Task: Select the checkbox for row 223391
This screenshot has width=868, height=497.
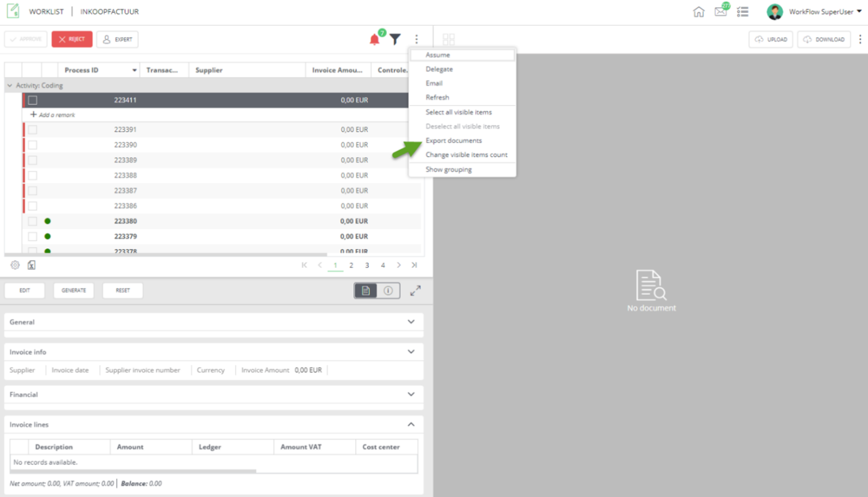Action: tap(33, 130)
